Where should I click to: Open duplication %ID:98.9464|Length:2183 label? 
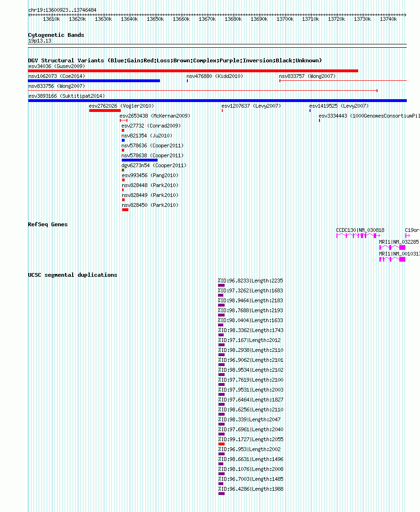[251, 300]
